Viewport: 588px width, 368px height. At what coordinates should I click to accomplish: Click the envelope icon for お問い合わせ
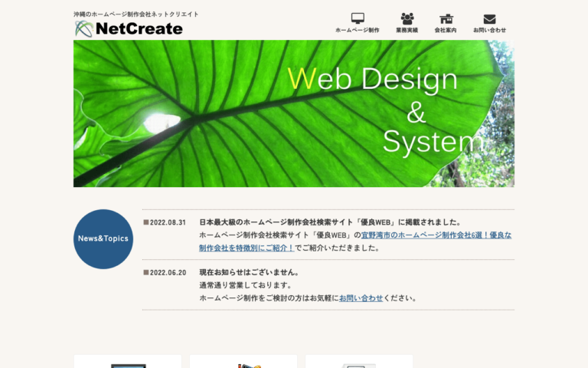(489, 18)
